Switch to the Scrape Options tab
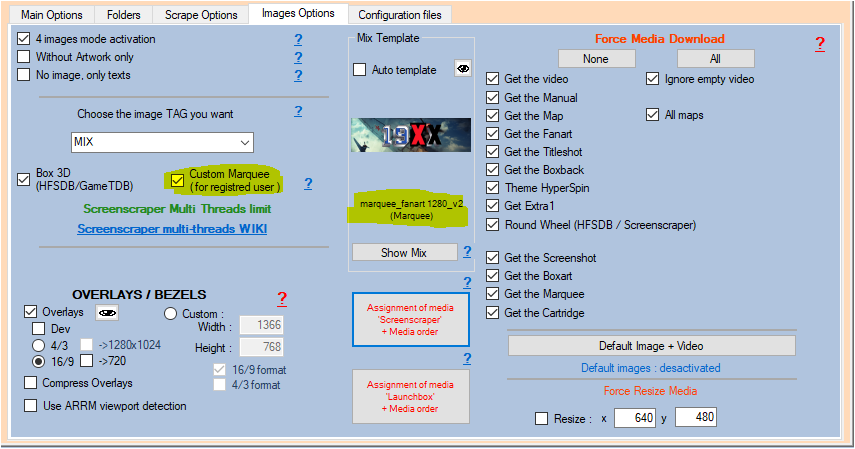Screen dimensions: 855x449 [199, 15]
